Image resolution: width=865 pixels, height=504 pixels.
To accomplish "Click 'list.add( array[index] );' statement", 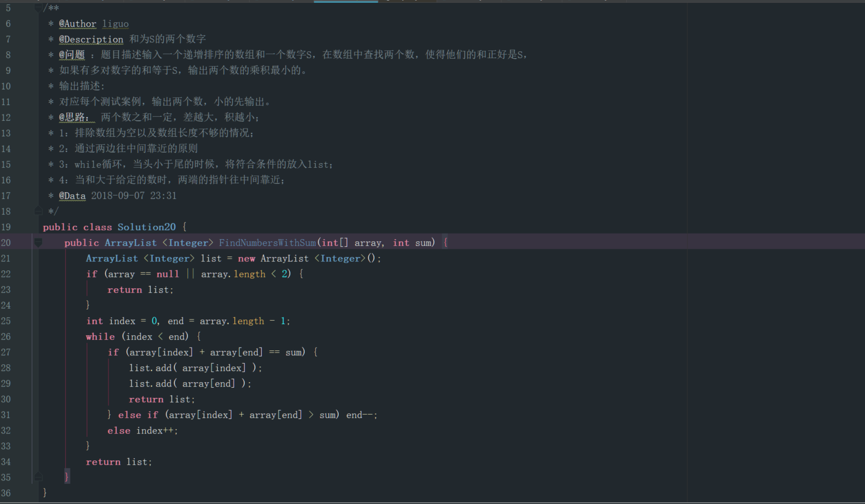I will coord(196,368).
